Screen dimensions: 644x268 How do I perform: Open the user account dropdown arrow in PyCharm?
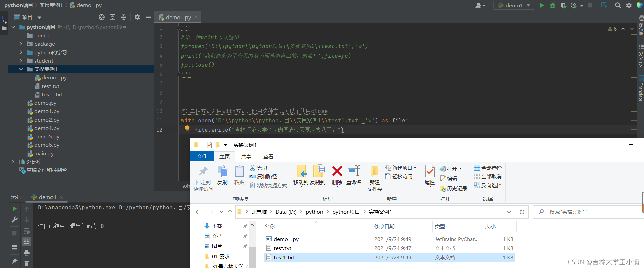[x=484, y=6]
